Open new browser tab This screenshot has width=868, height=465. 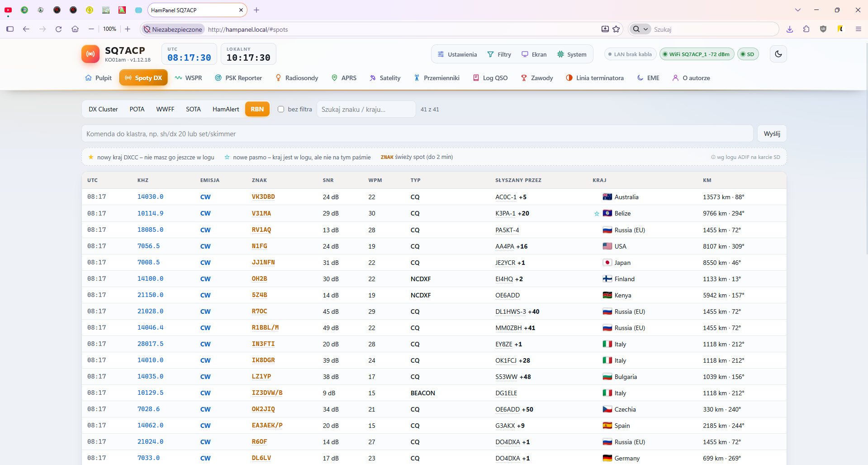click(x=256, y=10)
